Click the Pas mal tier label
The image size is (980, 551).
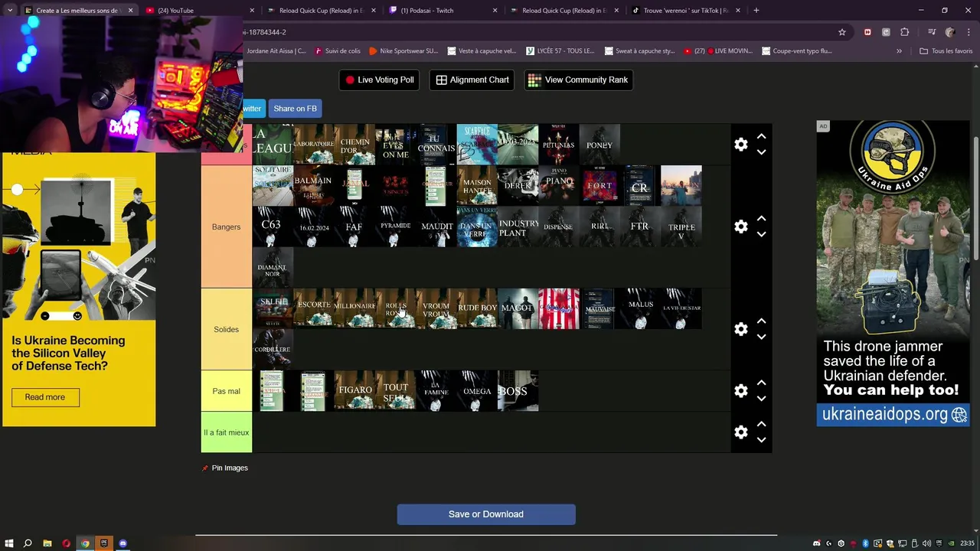[x=226, y=391]
